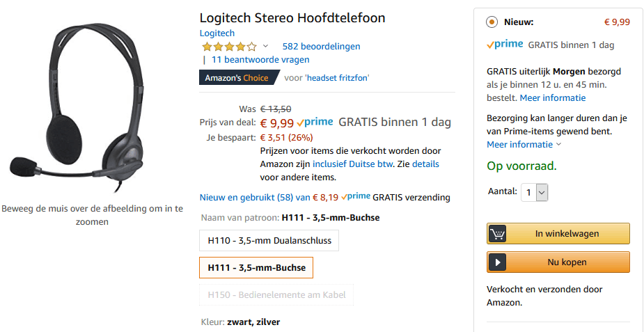Open the Aantal quantity dropdown
The width and height of the screenshot is (644, 332).
(534, 192)
